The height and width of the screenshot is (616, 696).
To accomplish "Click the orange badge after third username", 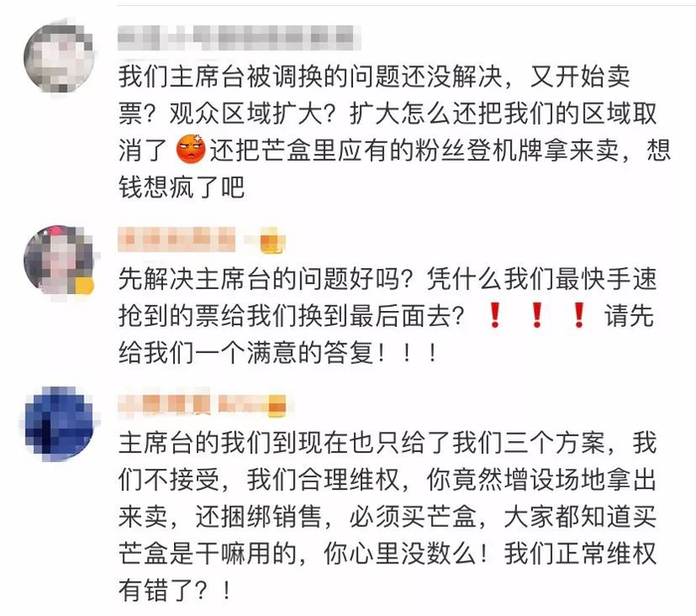I will (277, 405).
